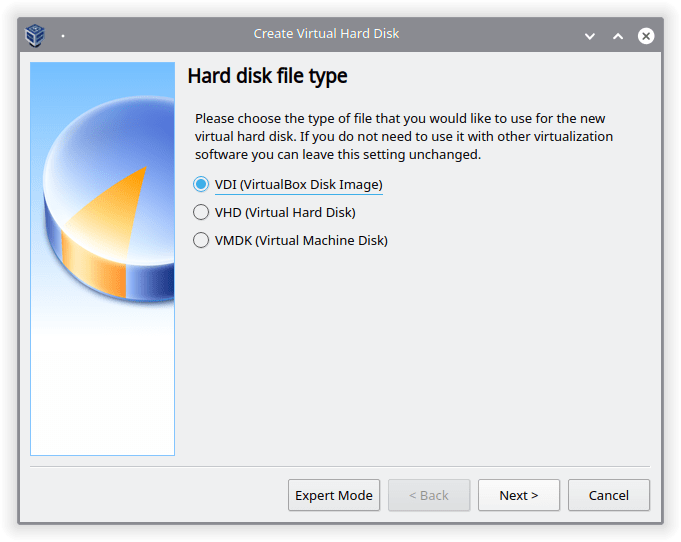The image size is (681, 542).
Task: Proceed with the Next button
Action: [519, 495]
